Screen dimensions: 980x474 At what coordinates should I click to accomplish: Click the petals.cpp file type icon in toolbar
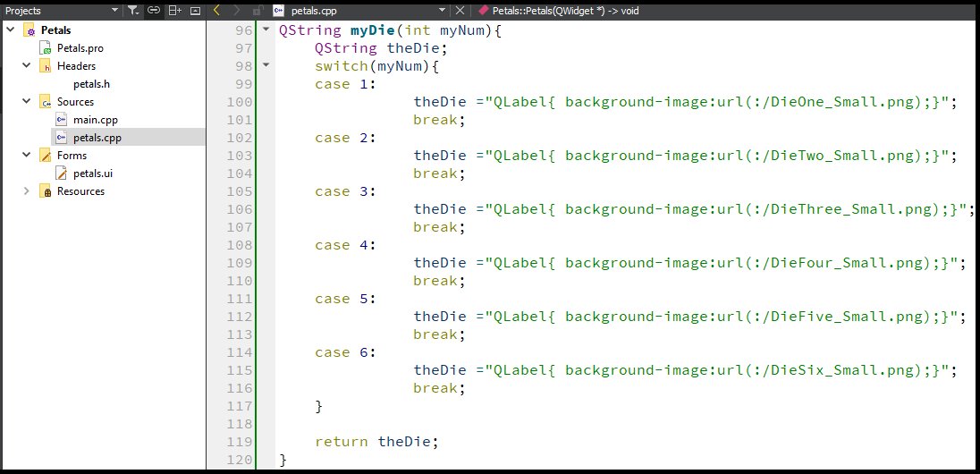279,10
